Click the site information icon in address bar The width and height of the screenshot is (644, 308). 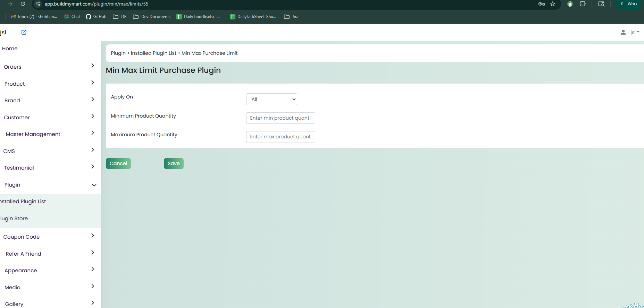[38, 4]
